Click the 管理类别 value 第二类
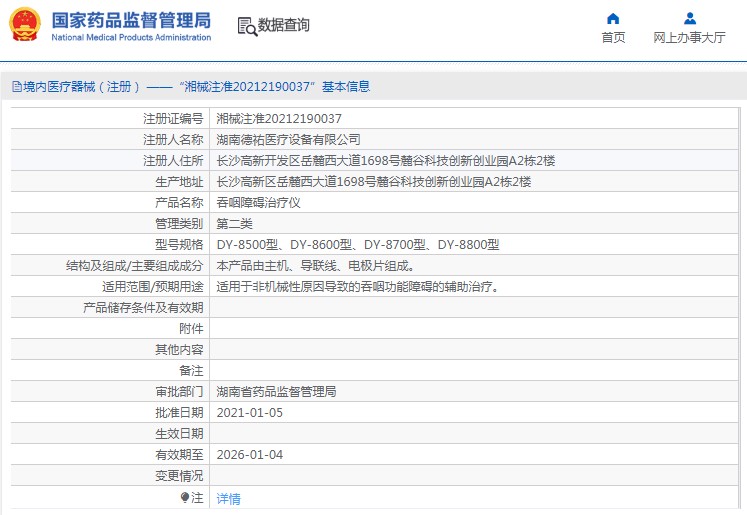The height and width of the screenshot is (515, 747). click(x=234, y=224)
